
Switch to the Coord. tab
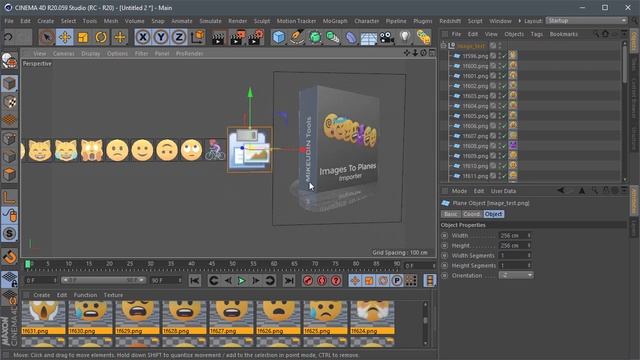(472, 214)
